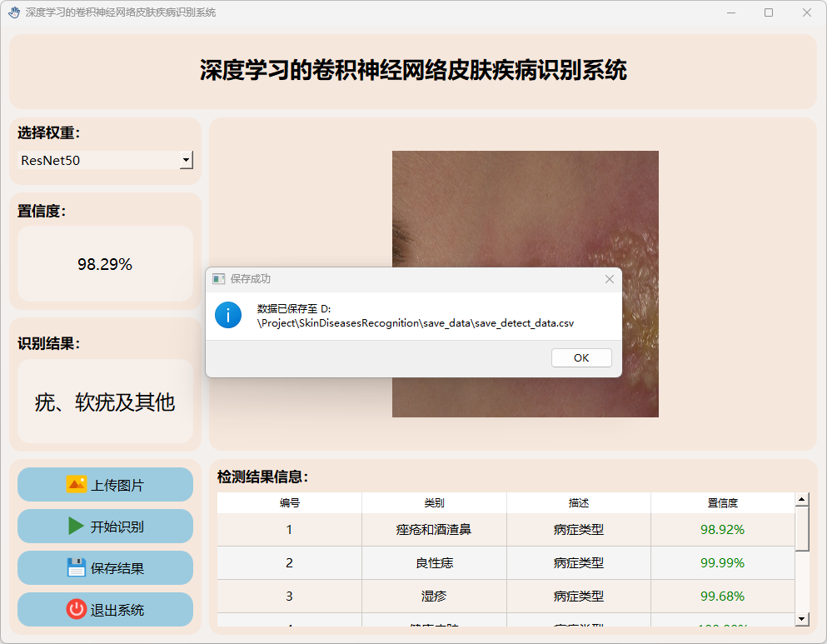This screenshot has height=644, width=827.
Task: Click the 疣、软疣及其他 result text
Action: 105,402
